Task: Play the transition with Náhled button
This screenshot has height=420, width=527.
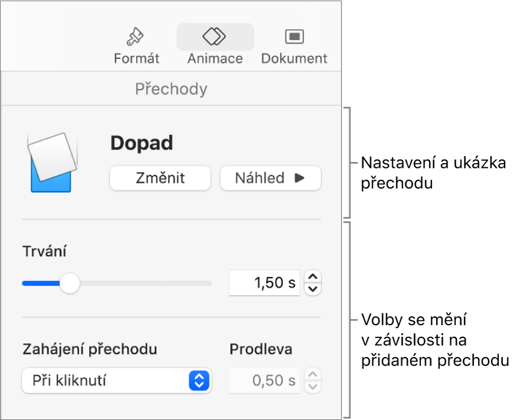Action: point(271,178)
